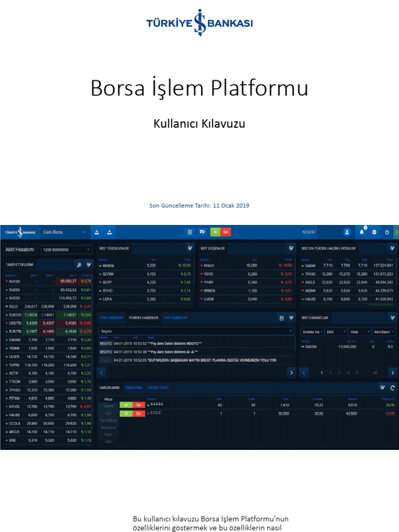
Task: Edit the BIST Düşenler panel
Action: [291, 248]
